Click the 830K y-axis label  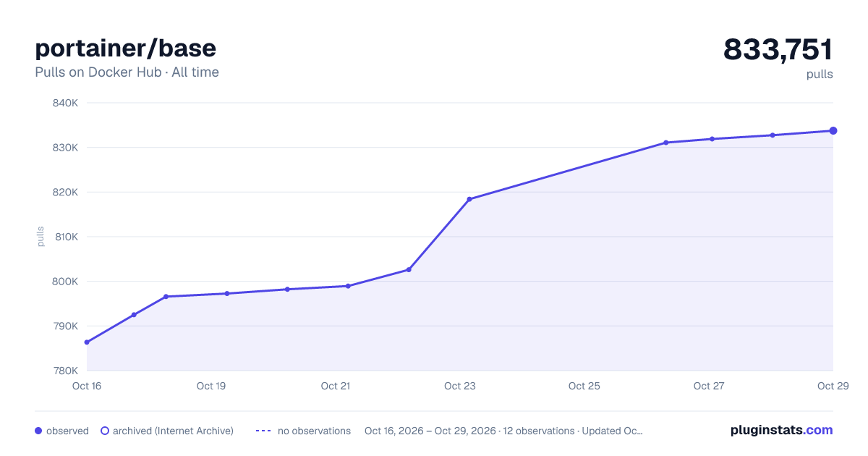[x=65, y=148]
